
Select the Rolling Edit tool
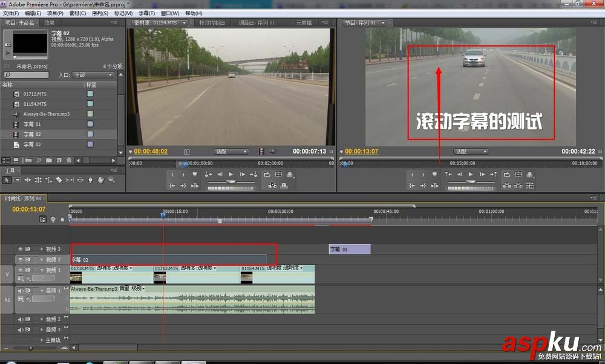click(38, 180)
